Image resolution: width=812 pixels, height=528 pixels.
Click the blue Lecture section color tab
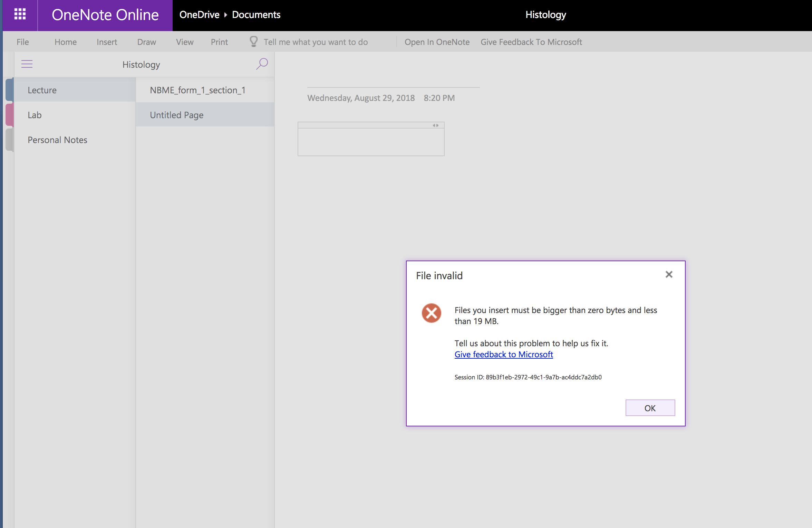(10, 89)
